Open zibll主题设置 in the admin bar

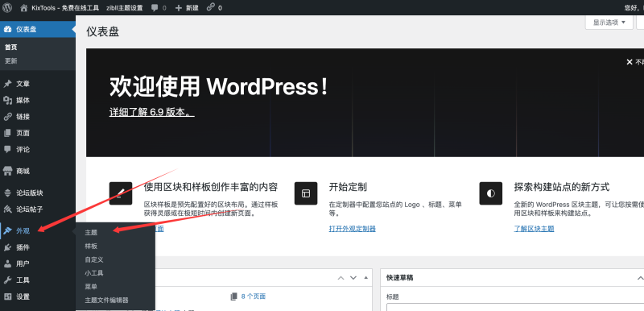coord(125,8)
